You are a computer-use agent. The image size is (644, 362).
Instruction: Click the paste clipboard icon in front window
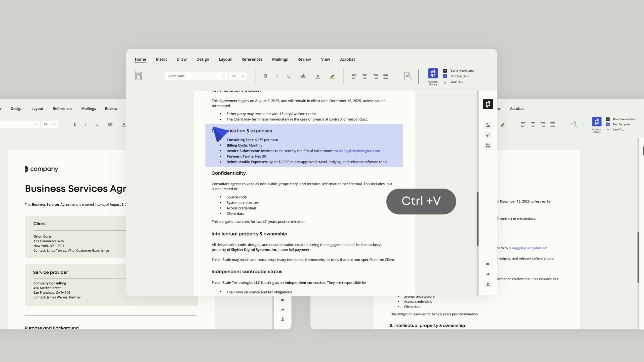pos(138,76)
